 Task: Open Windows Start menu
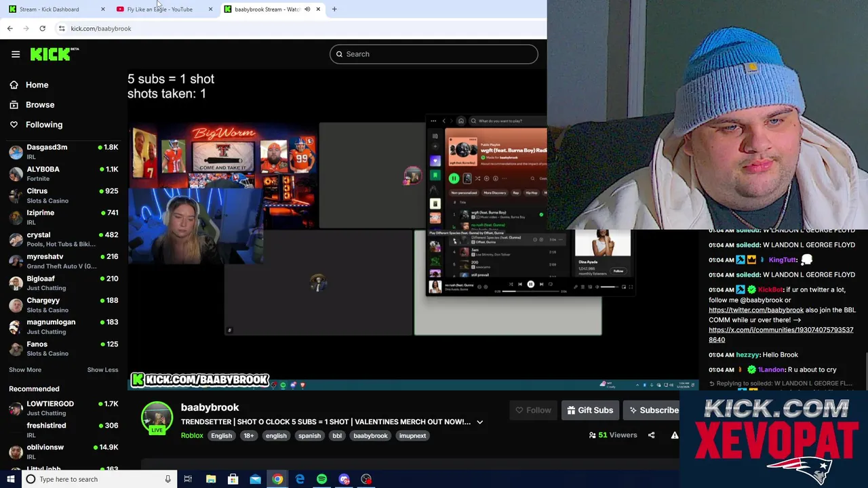pos(10,479)
